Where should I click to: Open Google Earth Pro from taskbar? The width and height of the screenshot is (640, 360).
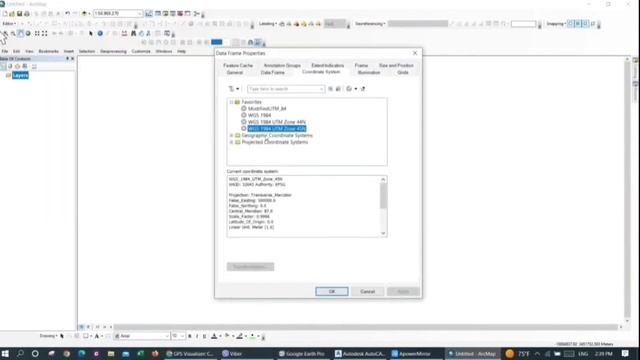(x=302, y=354)
